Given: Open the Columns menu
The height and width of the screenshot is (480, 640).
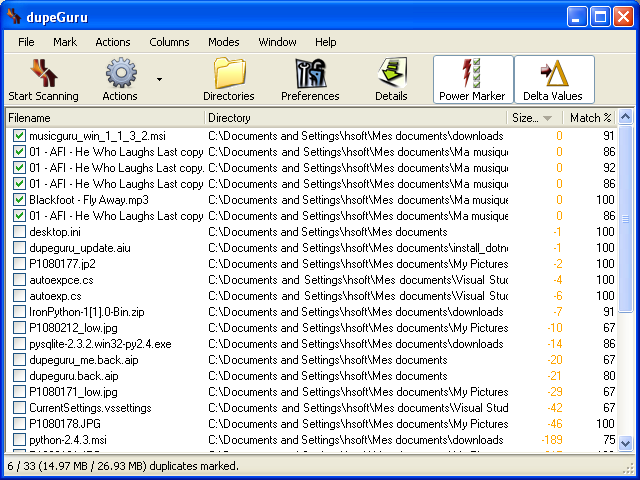Looking at the screenshot, I should tap(169, 42).
